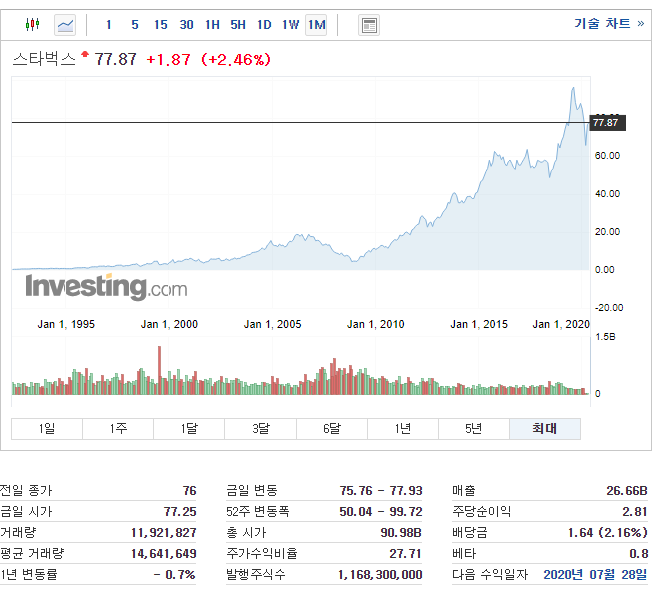
Task: Click the 평균 거래량 value 14,641,649
Action: [x=163, y=554]
